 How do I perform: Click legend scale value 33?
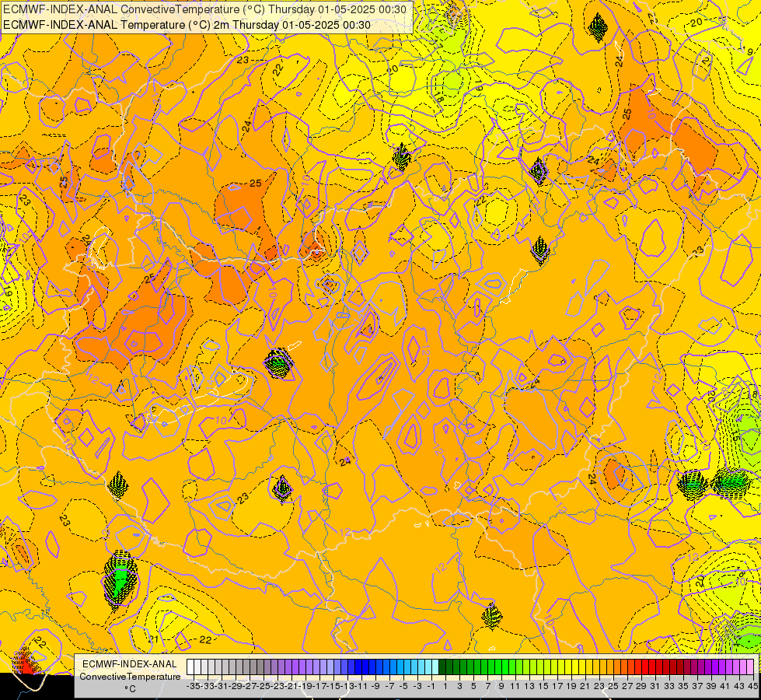pyautogui.click(x=669, y=686)
